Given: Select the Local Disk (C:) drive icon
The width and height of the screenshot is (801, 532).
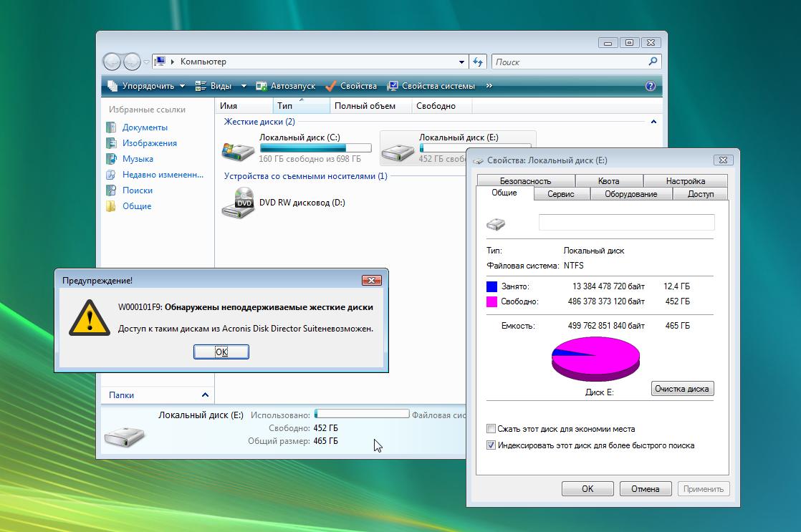Looking at the screenshot, I should pyautogui.click(x=238, y=150).
